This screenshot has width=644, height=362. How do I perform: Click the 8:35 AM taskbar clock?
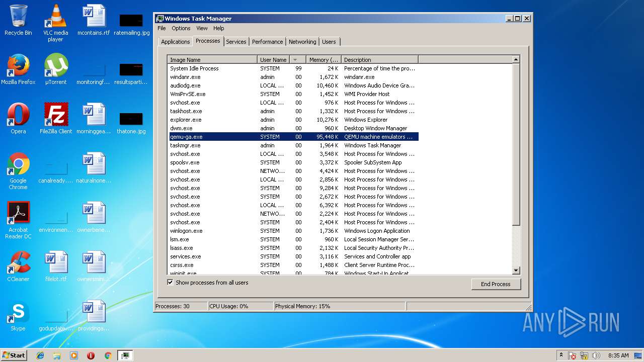coord(618,355)
